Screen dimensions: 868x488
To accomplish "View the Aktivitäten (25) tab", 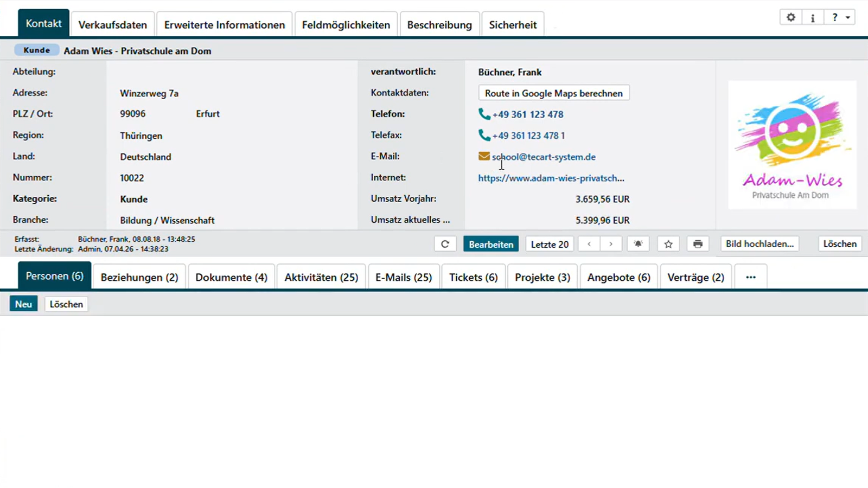I will (321, 277).
